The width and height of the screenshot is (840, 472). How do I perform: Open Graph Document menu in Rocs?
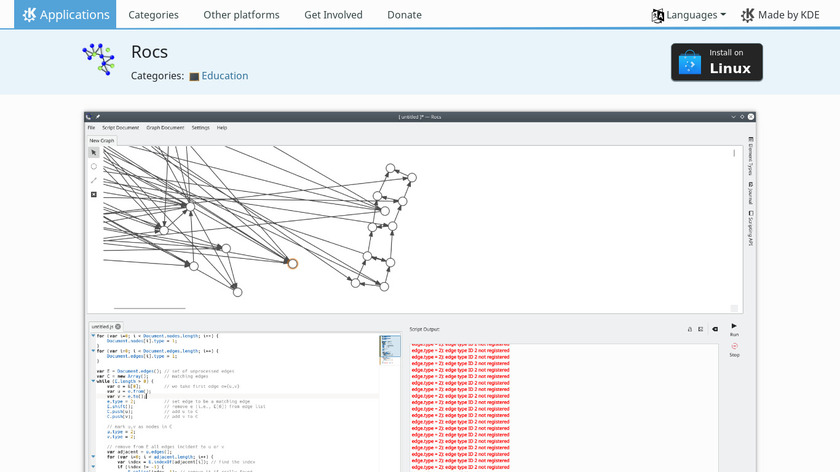165,128
